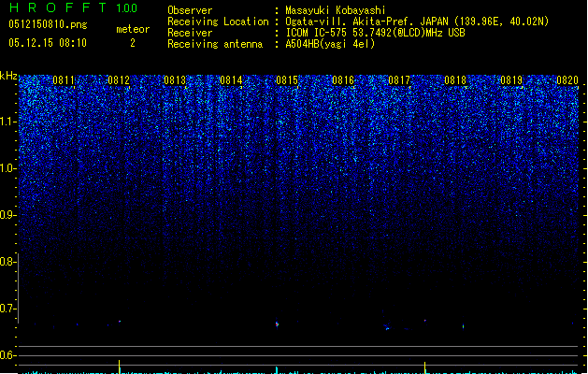Click the 0818 time marker
The image size is (588, 374).
click(x=455, y=80)
